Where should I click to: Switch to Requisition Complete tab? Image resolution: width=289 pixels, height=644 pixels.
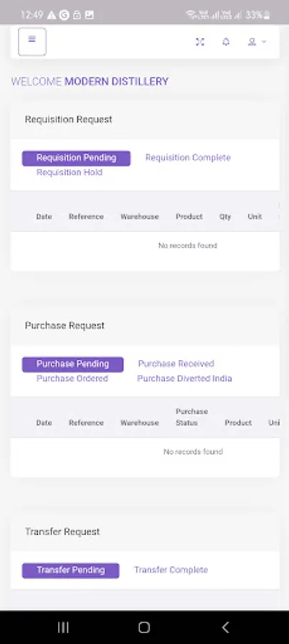click(x=188, y=157)
